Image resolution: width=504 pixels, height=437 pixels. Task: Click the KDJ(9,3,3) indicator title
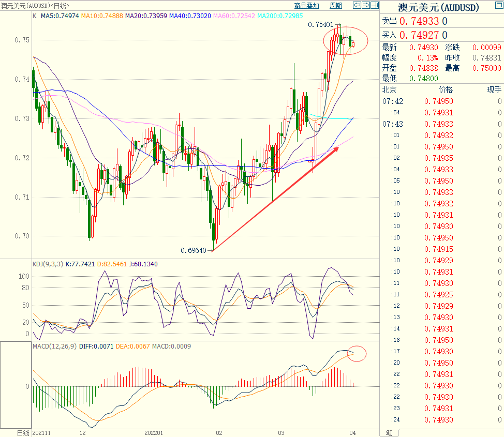[x=48, y=264]
